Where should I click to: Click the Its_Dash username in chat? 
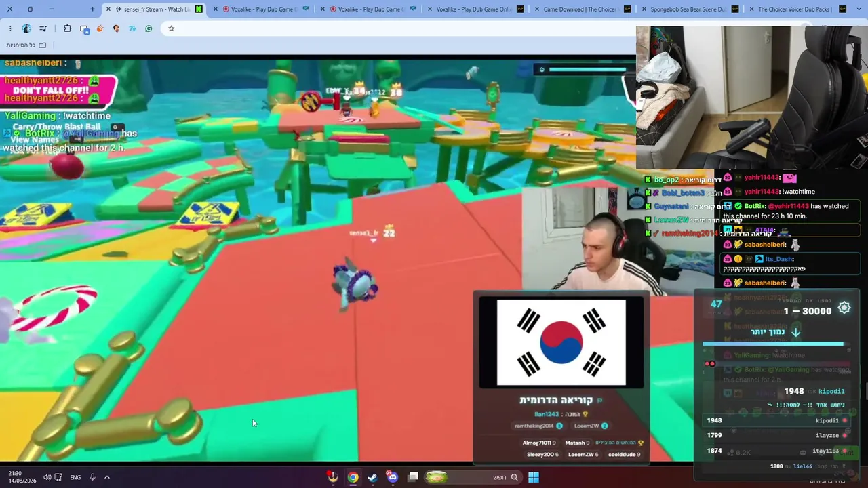[780, 259]
